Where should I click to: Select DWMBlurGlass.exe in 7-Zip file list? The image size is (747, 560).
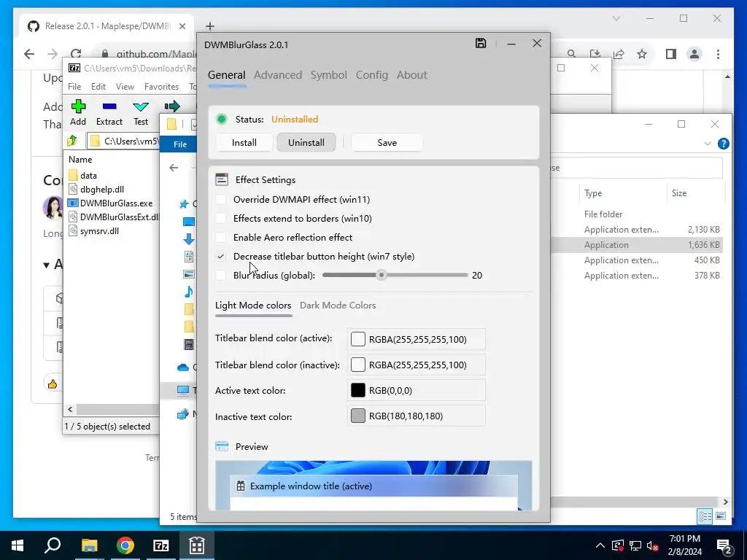tap(116, 203)
